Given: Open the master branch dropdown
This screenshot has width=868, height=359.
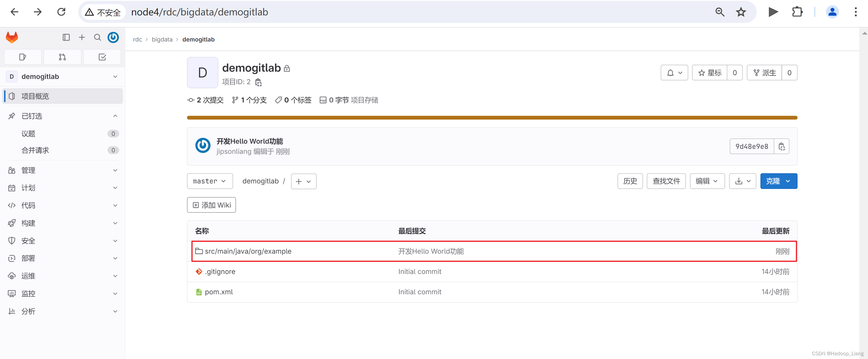Looking at the screenshot, I should coord(210,181).
